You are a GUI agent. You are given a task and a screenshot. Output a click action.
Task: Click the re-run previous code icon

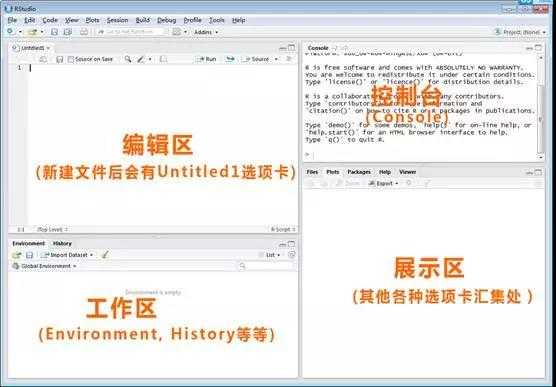[x=230, y=59]
